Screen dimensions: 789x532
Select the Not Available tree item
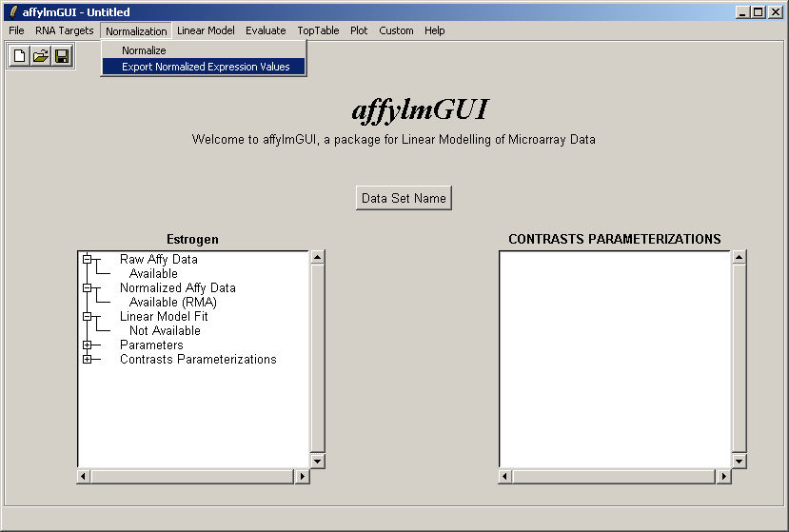click(x=165, y=331)
